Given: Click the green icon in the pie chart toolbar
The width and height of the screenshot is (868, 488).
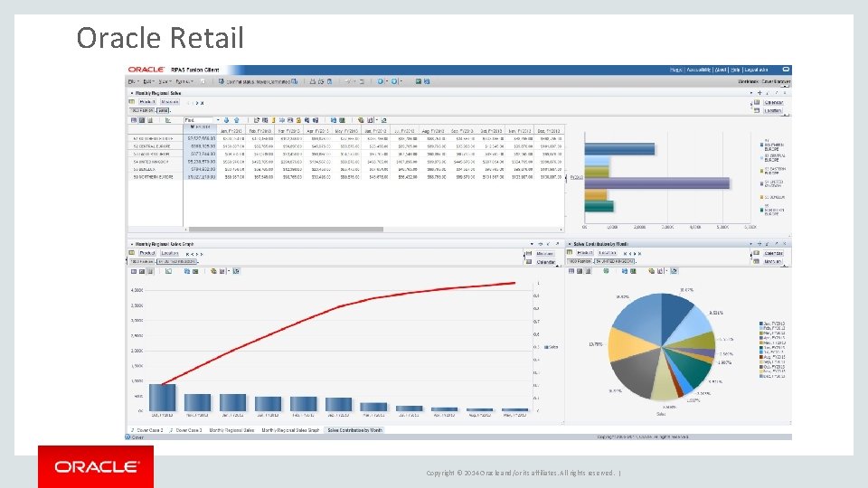Looking at the screenshot, I should click(606, 271).
